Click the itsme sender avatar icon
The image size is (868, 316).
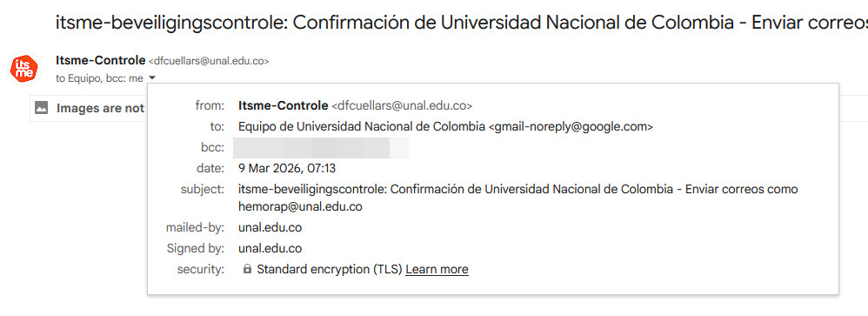[24, 70]
